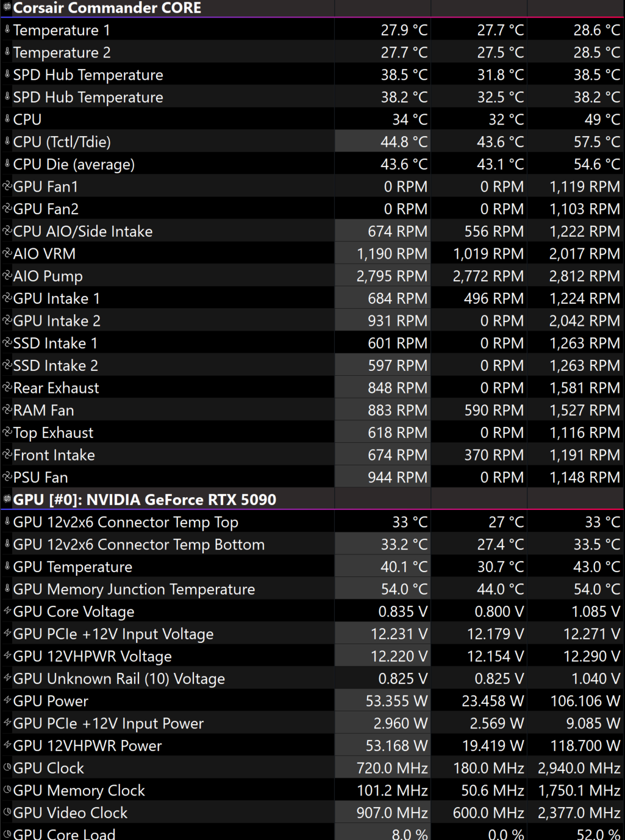Image resolution: width=625 pixels, height=840 pixels.
Task: Select the 720.0 MHz GPU Clock value
Action: coord(392,768)
